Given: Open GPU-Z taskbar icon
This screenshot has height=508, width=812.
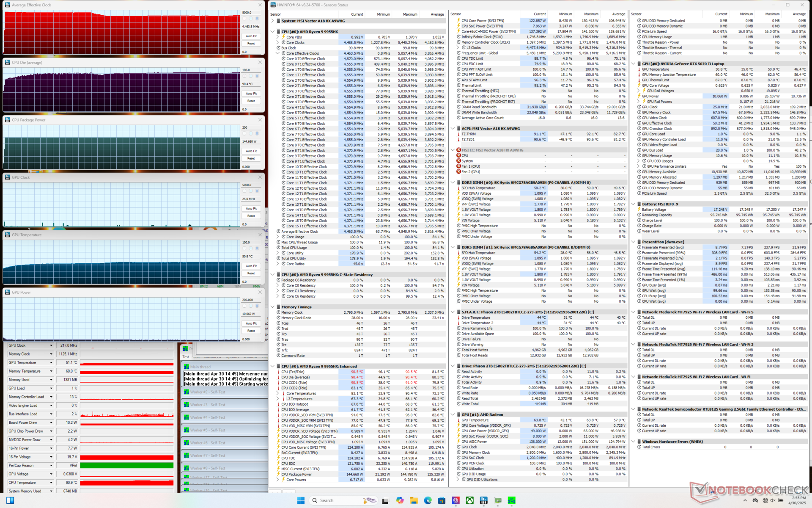Looking at the screenshot, I should [x=498, y=500].
